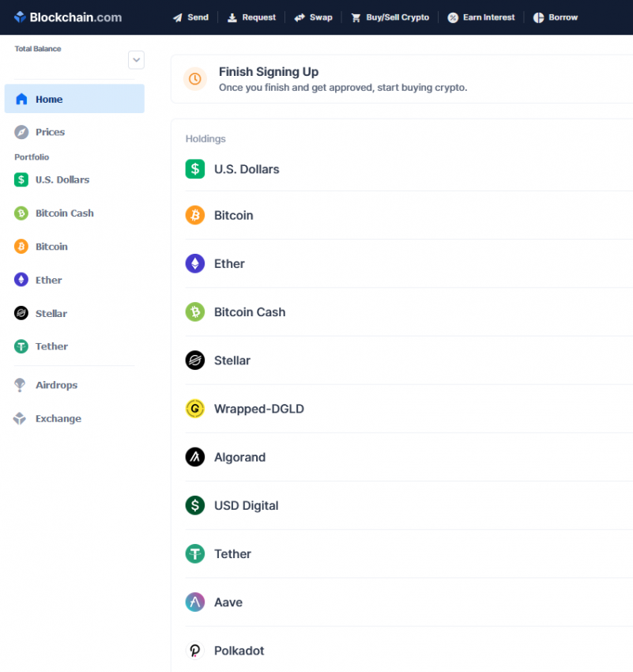Click the Bitcoin icon in Holdings
The image size is (633, 672).
pyautogui.click(x=195, y=215)
